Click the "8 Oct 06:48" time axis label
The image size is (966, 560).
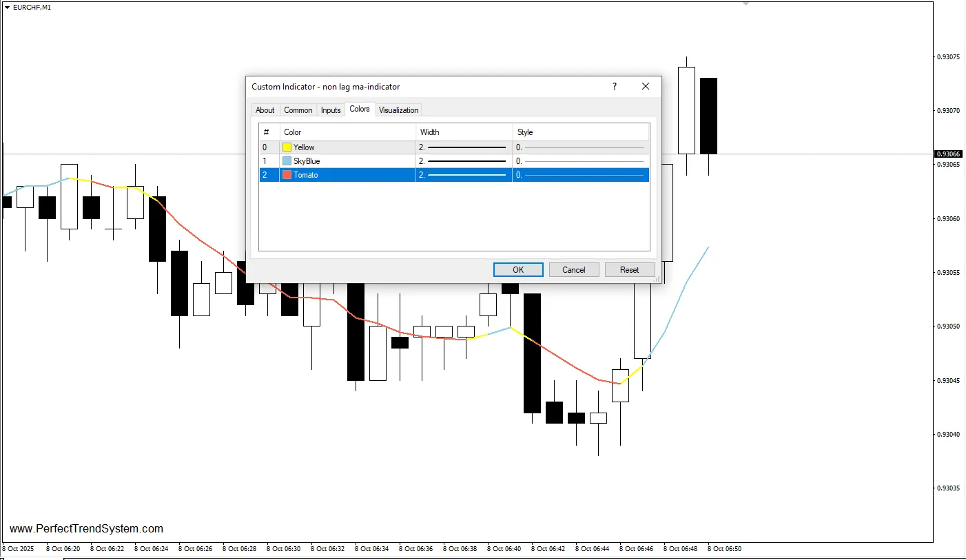[681, 549]
